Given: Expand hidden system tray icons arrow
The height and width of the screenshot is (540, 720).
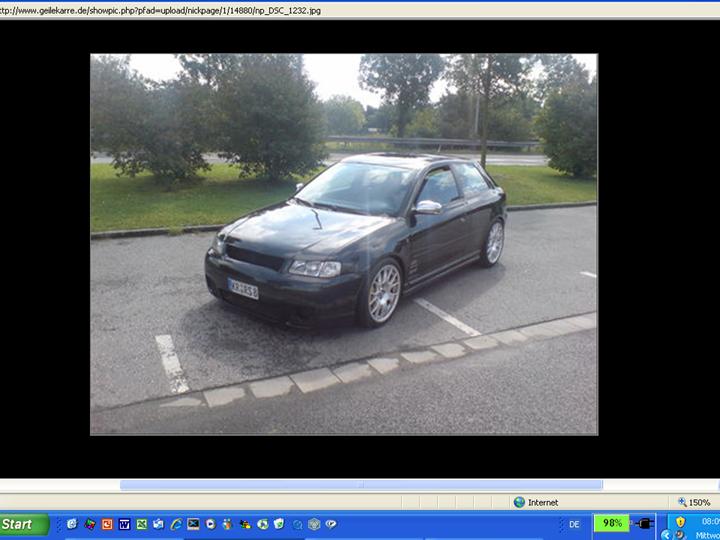Looking at the screenshot, I should pos(665,534).
